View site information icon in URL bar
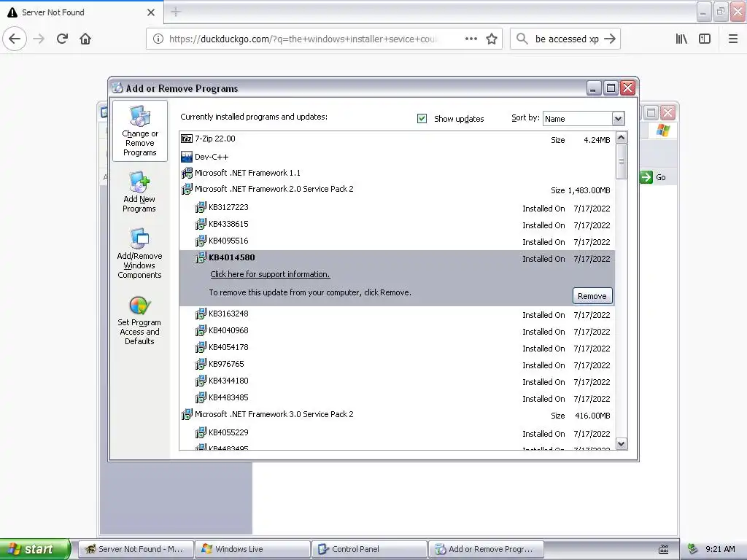This screenshot has height=560, width=747. tap(158, 39)
